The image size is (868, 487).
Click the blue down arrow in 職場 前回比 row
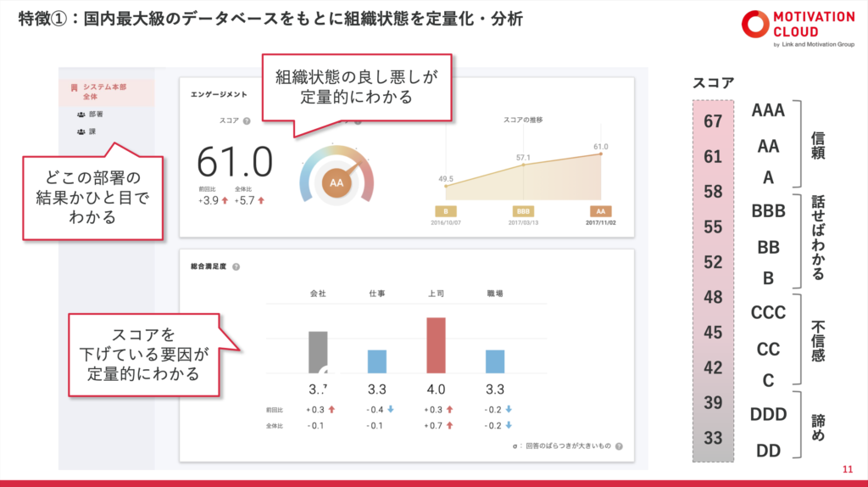click(x=509, y=410)
